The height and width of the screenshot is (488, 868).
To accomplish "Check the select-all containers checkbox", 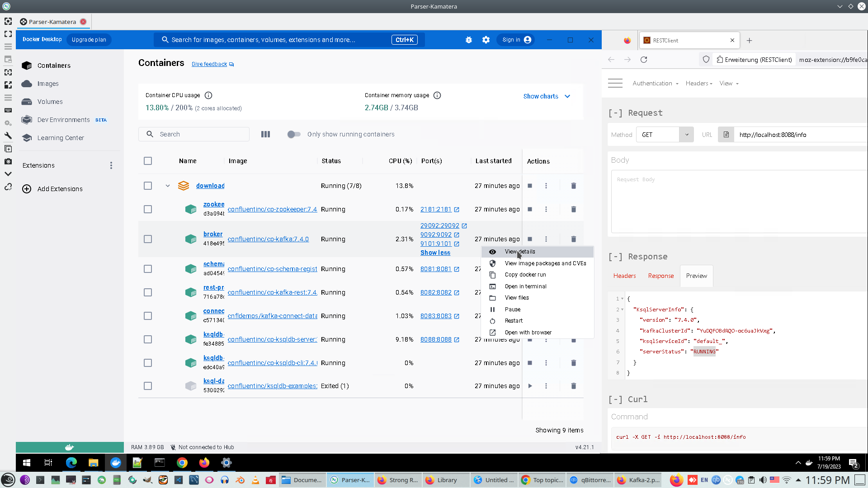I will pyautogui.click(x=148, y=161).
